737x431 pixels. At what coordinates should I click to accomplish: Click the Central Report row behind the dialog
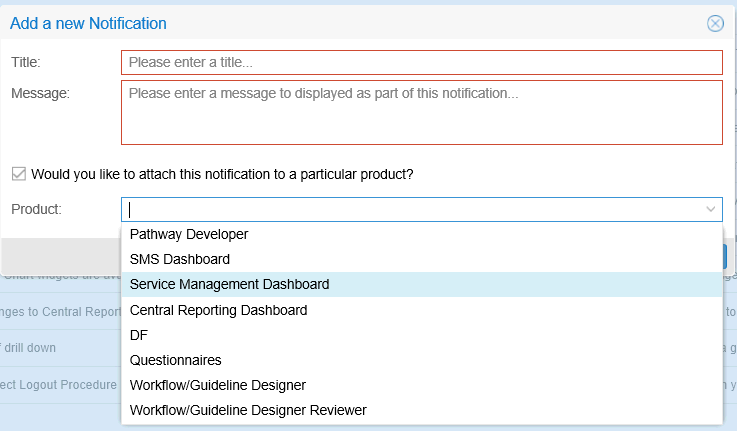[60, 311]
